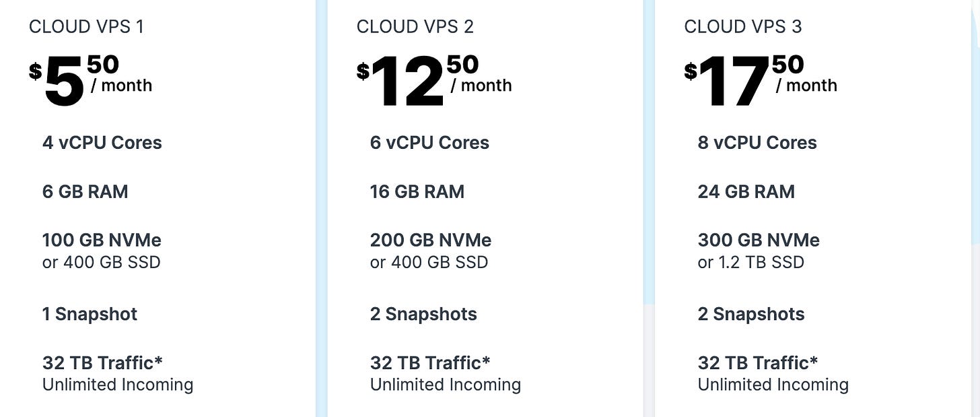Click the 4 vCPU Cores text
980x417 pixels.
102,143
